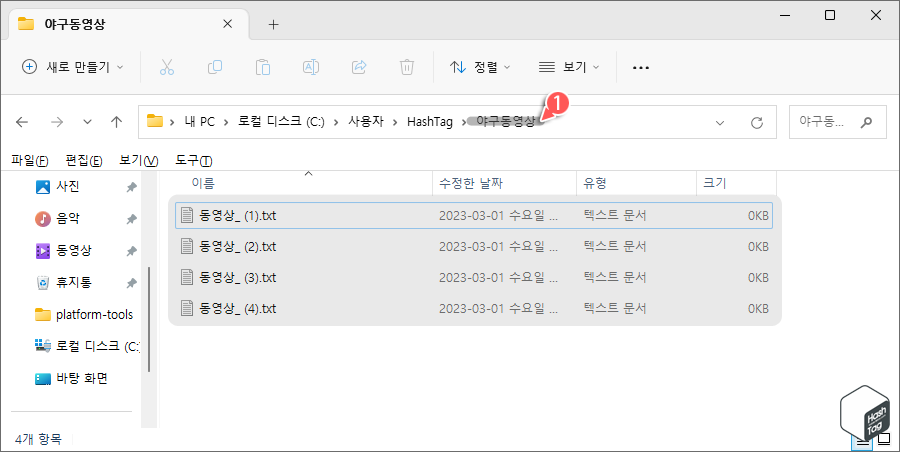Select file 동영상_ (3).txt
This screenshot has width=900, height=452.
tap(474, 277)
